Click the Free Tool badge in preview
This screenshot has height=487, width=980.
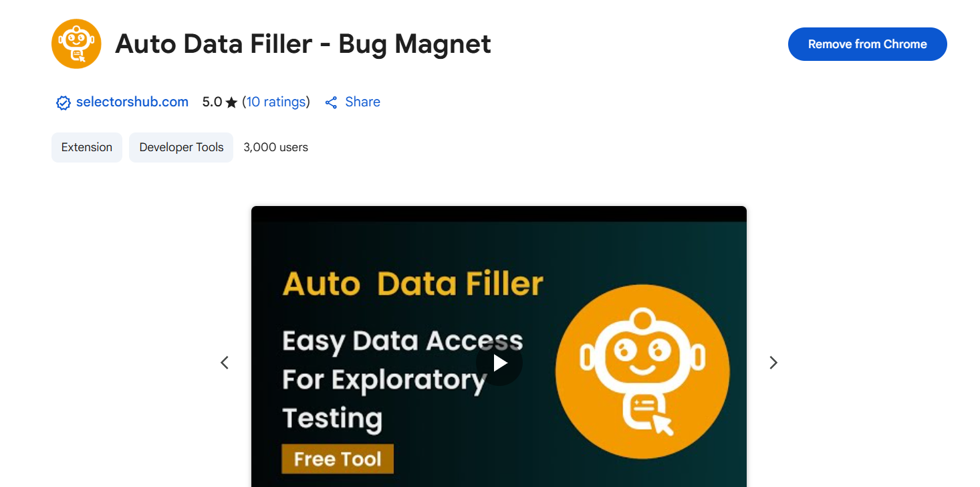(x=338, y=459)
